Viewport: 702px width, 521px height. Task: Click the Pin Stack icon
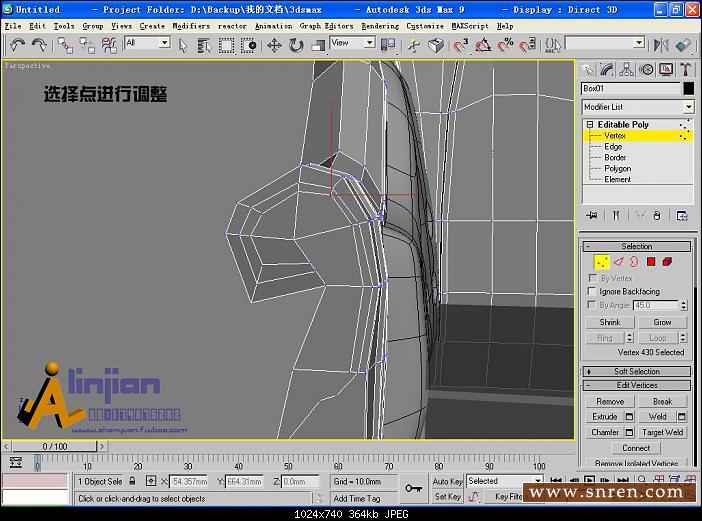[x=592, y=215]
